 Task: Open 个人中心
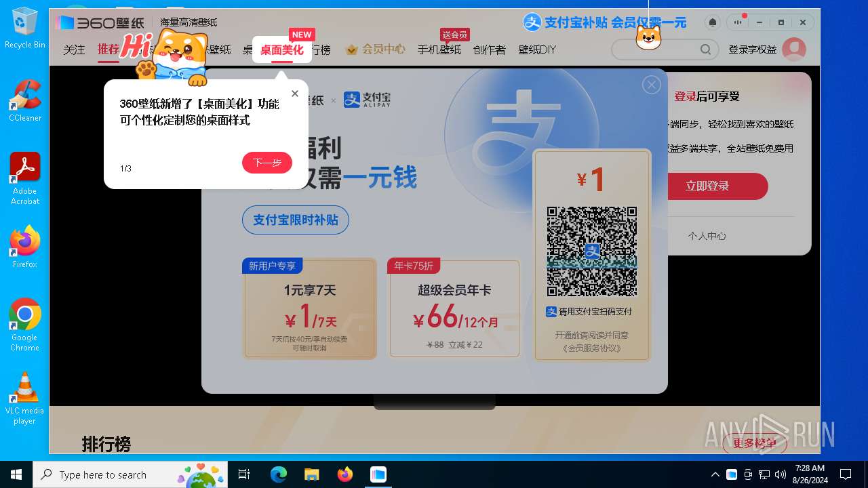pos(707,236)
